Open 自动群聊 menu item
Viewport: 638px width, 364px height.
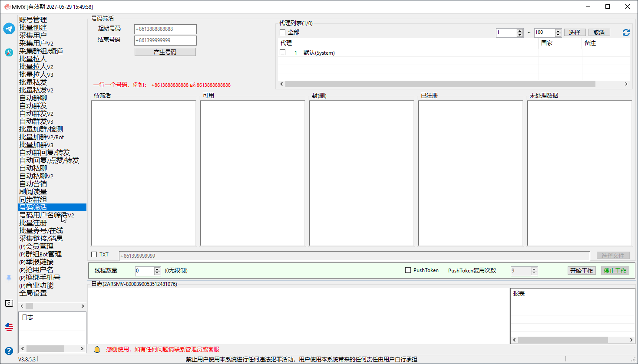[33, 98]
